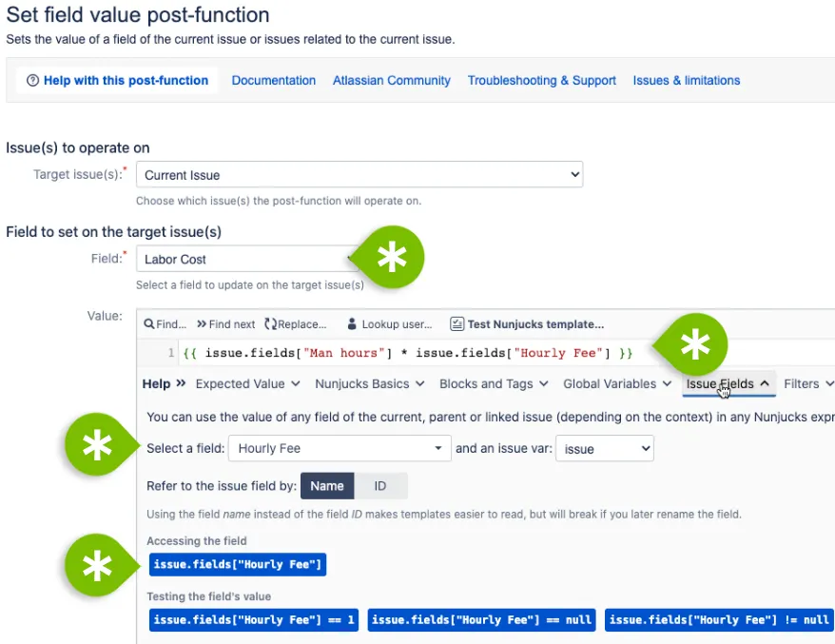Click Find... text in editor toolbar
This screenshot has width=835, height=644.
point(171,324)
